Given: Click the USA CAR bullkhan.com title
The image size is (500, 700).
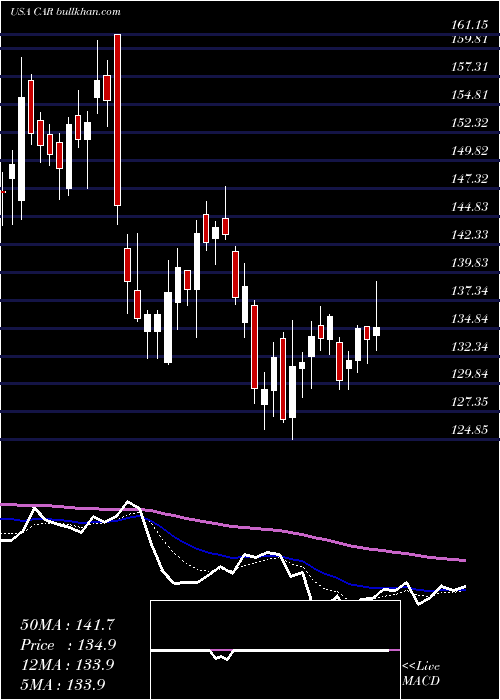Looking at the screenshot, I should tap(65, 11).
